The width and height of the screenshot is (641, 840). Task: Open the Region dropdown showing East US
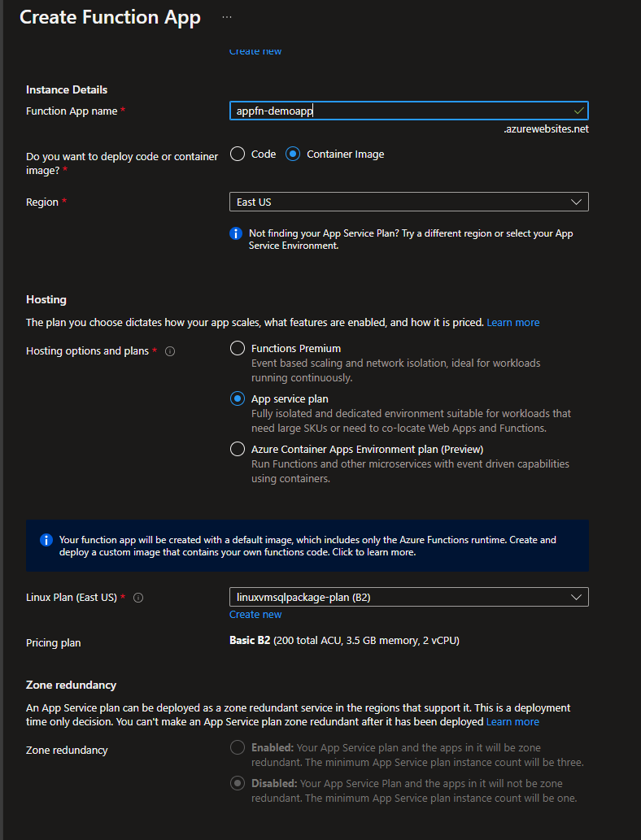coord(409,202)
